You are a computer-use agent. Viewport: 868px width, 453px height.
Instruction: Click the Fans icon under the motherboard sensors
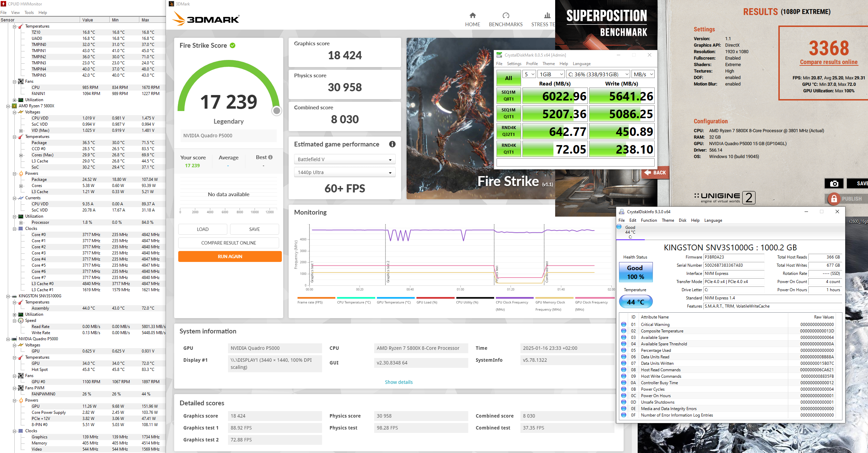point(21,81)
